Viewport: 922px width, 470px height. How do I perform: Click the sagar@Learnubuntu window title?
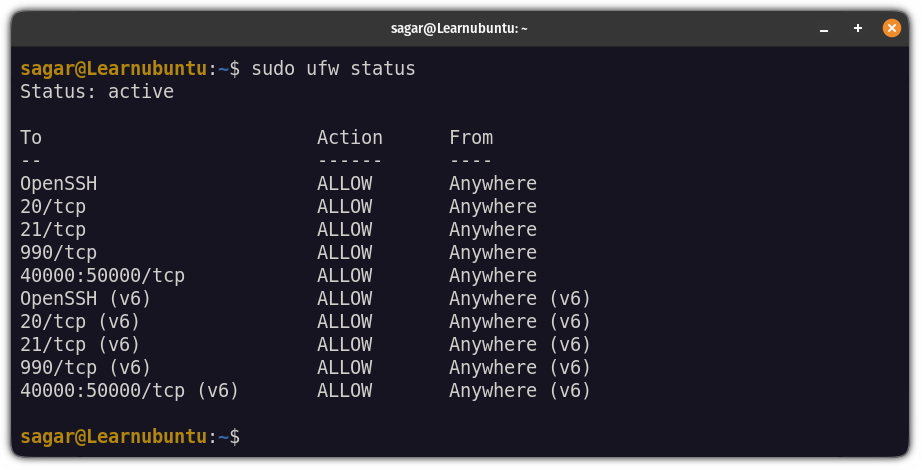459,28
